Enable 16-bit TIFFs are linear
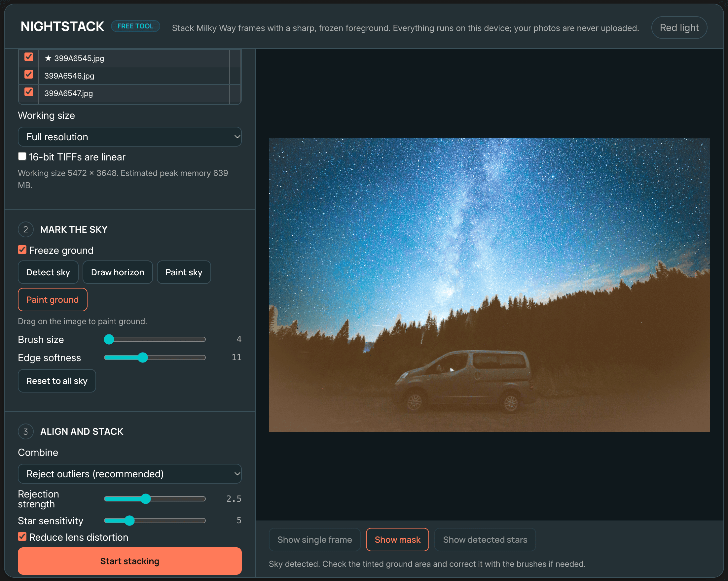Viewport: 728px width, 581px height. pos(22,156)
